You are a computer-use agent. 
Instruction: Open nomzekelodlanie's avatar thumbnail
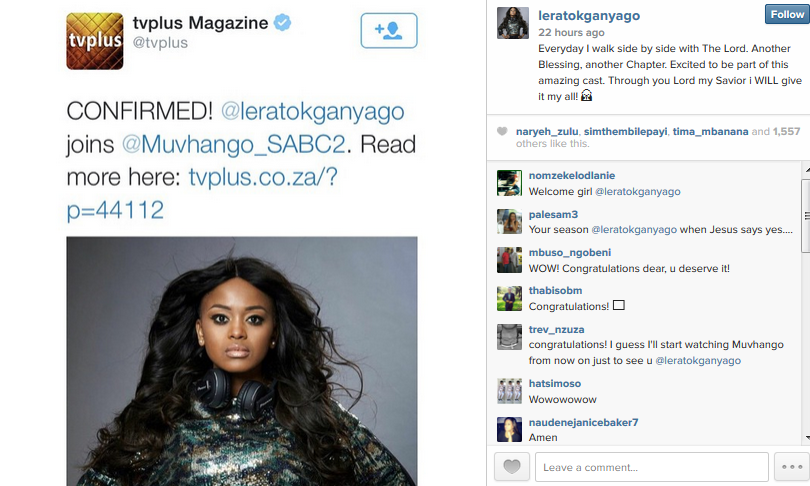pyautogui.click(x=509, y=183)
